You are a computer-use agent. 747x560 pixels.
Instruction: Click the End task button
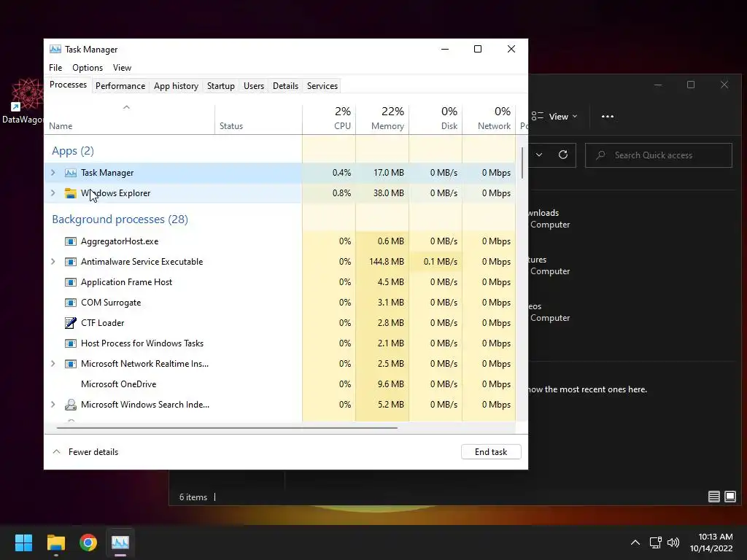(491, 452)
